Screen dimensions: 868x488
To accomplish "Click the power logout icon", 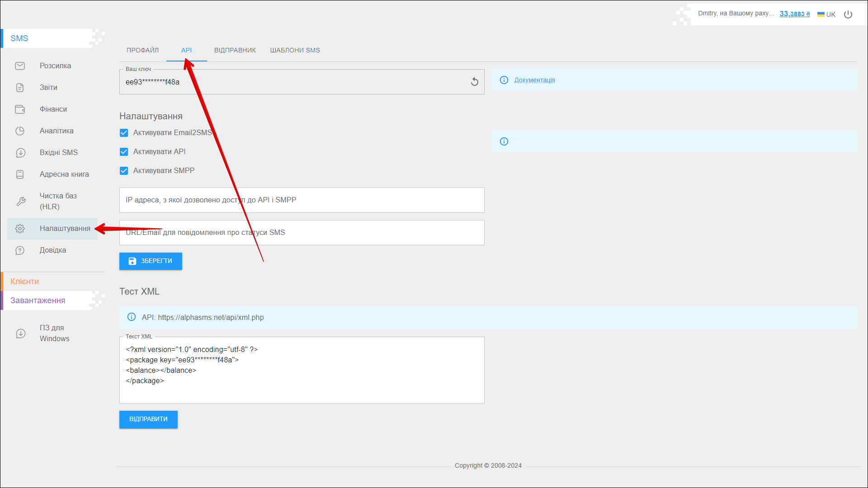I will point(848,14).
